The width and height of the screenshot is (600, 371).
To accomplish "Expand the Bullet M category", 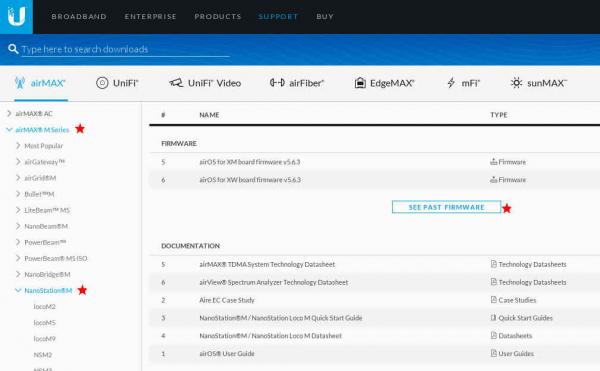I will [18, 194].
